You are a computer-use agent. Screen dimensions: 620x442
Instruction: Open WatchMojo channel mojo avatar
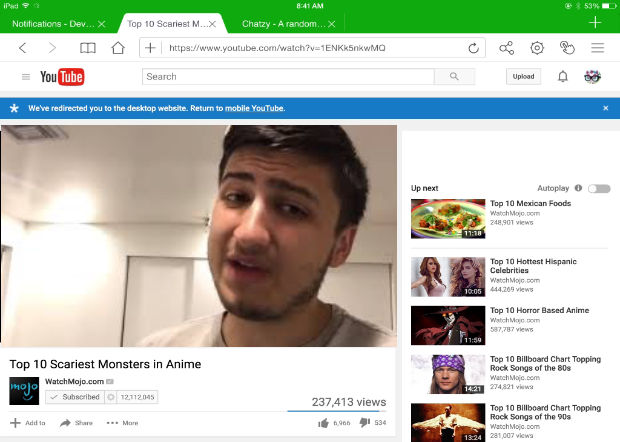pyautogui.click(x=24, y=391)
